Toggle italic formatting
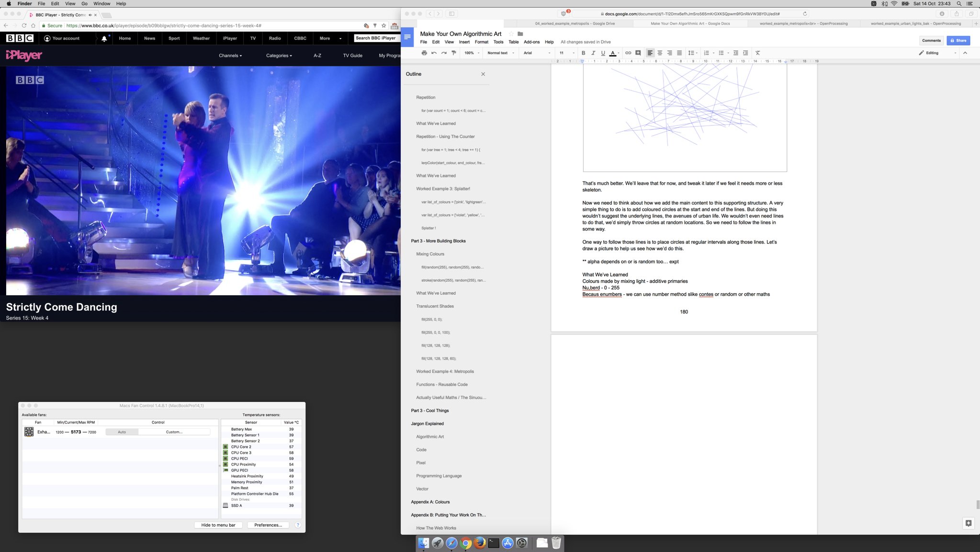 593,53
